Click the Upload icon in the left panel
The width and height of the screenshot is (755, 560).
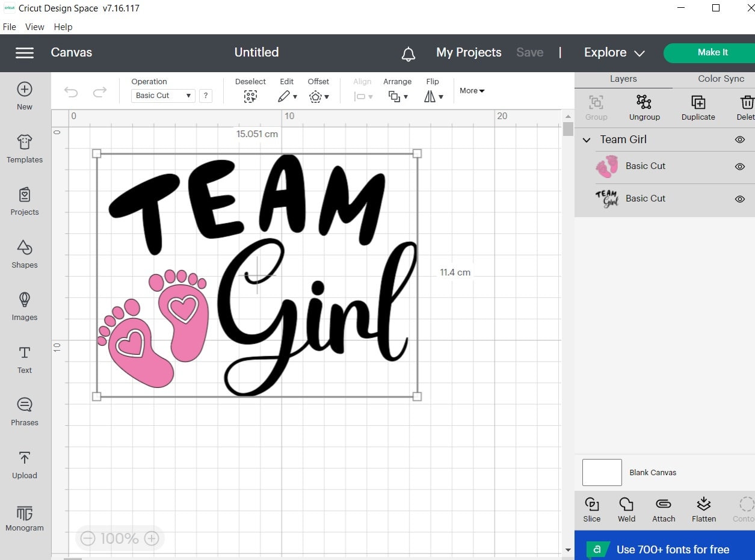pos(24,465)
